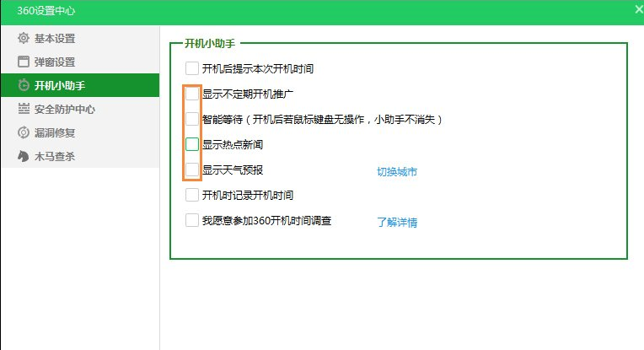Select the 开机小助手 sidebar item

pyautogui.click(x=80, y=85)
